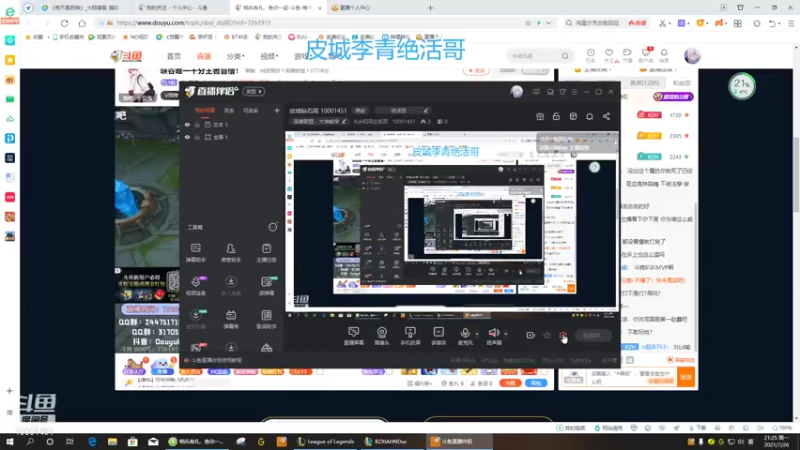This screenshot has height=450, width=800.
Task: Expand the microphone options arrow
Action: 477,334
